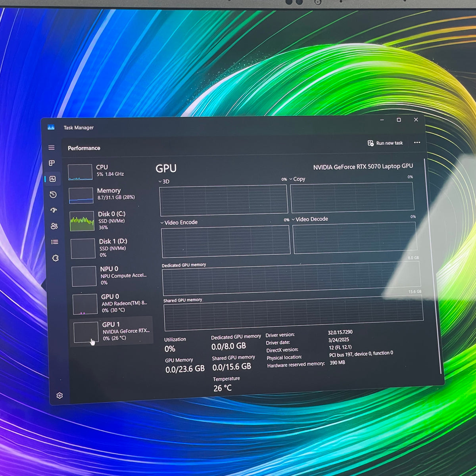
Task: Click the 0.0/15.6 GB shared memory value
Action: [232, 367]
